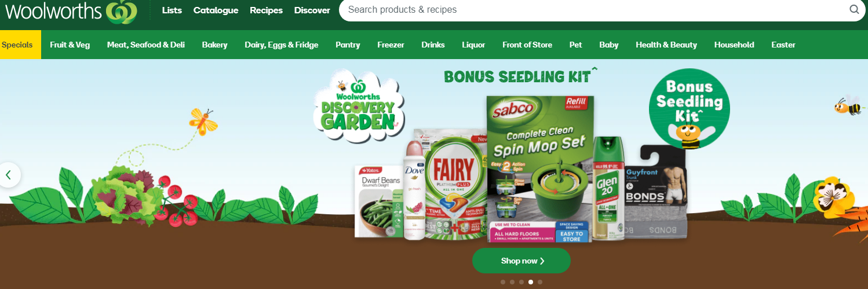Open the Easter category

coord(783,45)
